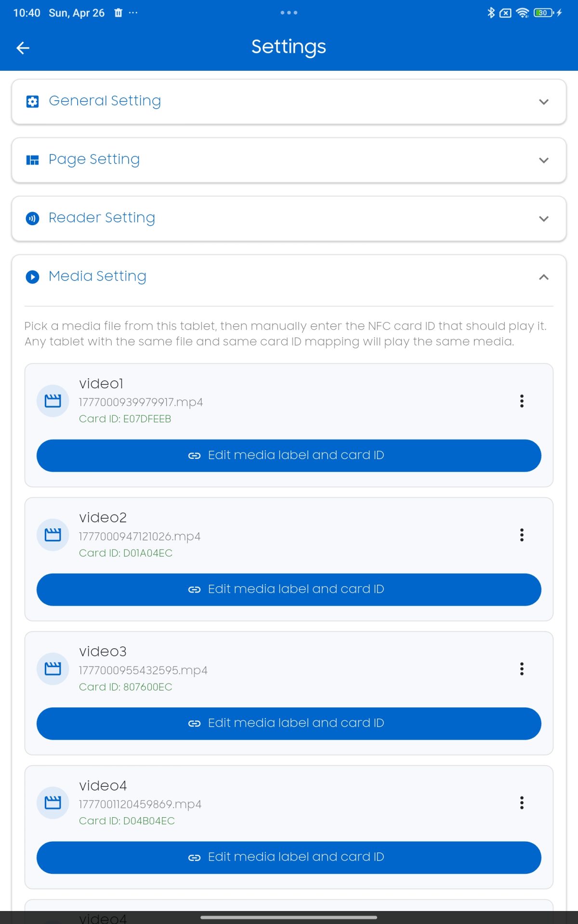Viewport: 578px width, 924px height.
Task: Open three-dot menu for video2
Action: click(522, 535)
